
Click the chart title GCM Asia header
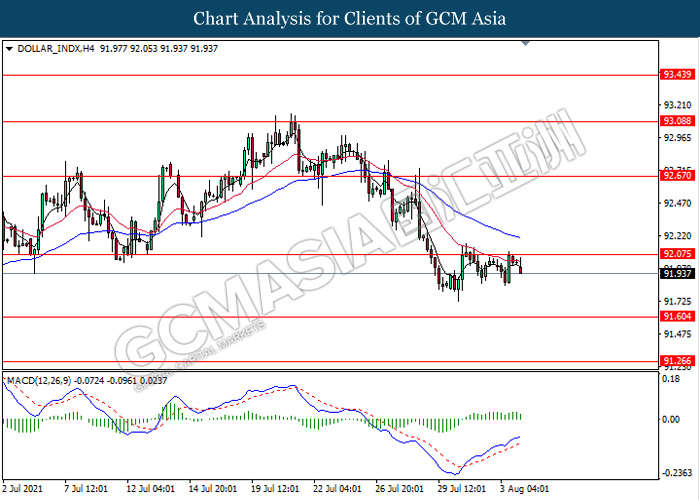[x=349, y=18]
